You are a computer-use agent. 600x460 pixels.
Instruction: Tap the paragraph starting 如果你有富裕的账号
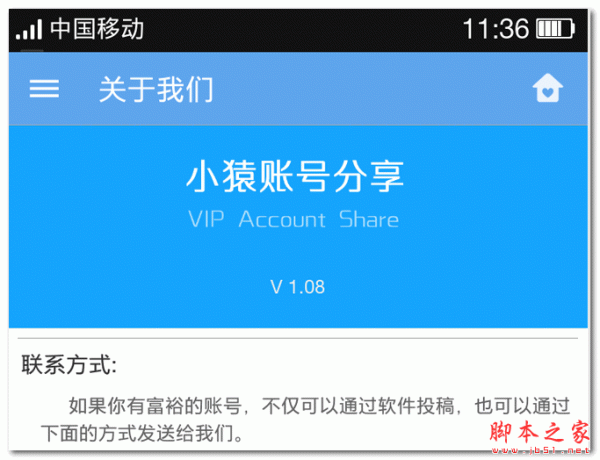pos(305,419)
